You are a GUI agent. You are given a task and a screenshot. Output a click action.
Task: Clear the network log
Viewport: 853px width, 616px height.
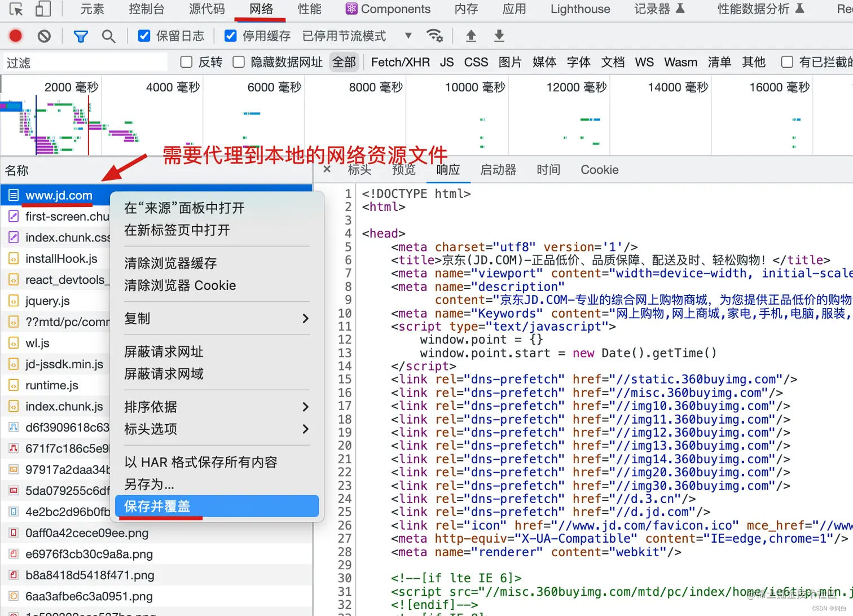(x=45, y=36)
